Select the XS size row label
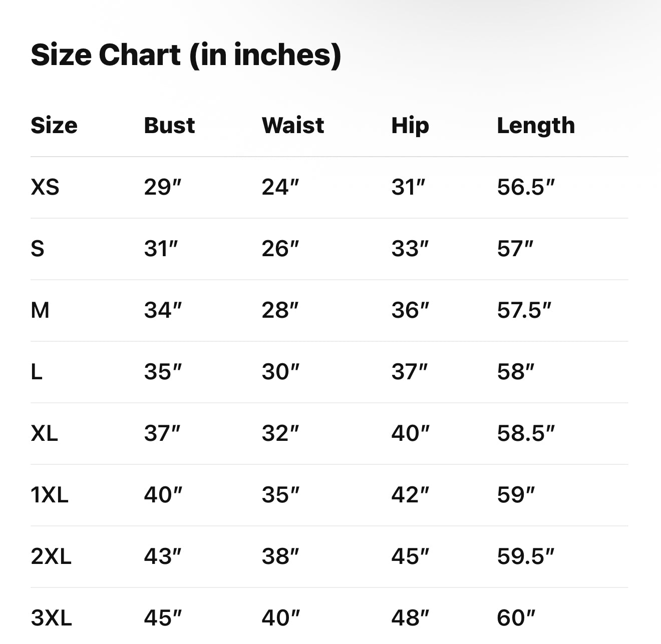Viewport: 661px width, 644px height. coord(45,187)
